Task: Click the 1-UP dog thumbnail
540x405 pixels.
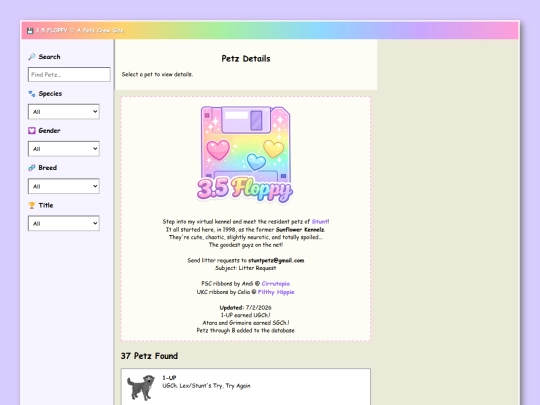Action: (x=141, y=387)
